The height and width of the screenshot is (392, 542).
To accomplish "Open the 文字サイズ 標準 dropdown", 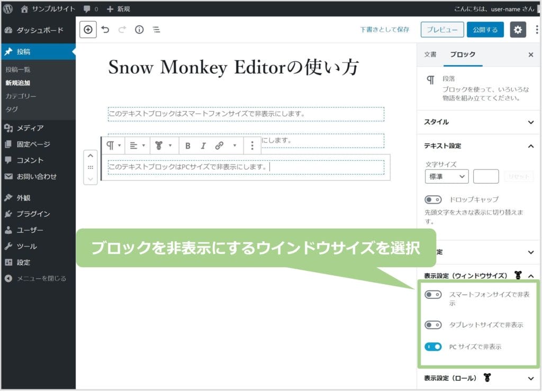I will 447,177.
